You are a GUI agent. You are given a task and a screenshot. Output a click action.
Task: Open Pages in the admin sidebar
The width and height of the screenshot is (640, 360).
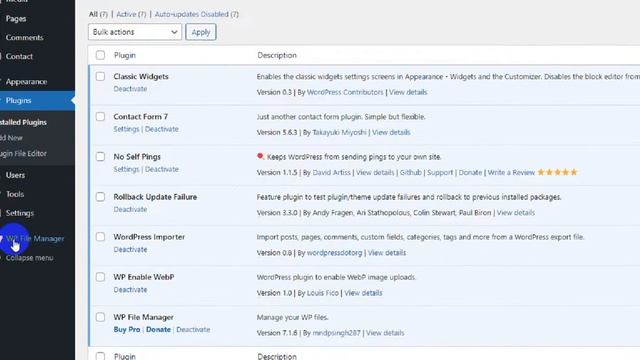click(16, 19)
